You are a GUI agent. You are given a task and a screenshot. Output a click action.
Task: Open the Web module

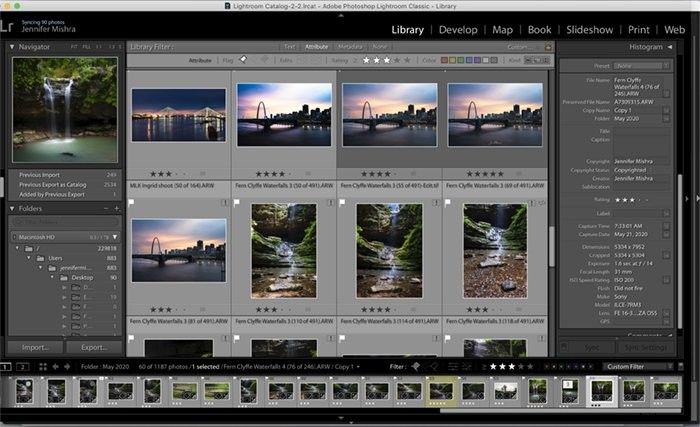674,30
